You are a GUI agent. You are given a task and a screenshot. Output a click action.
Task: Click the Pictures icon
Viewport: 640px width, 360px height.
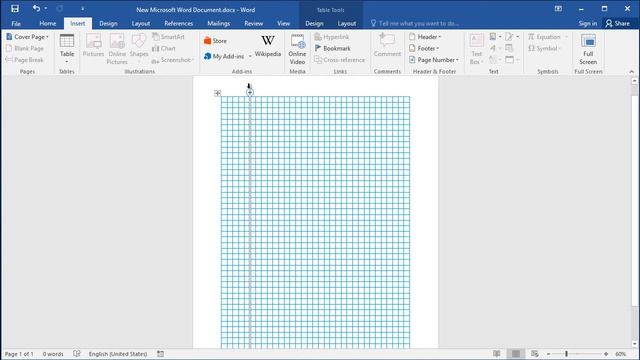[x=93, y=45]
